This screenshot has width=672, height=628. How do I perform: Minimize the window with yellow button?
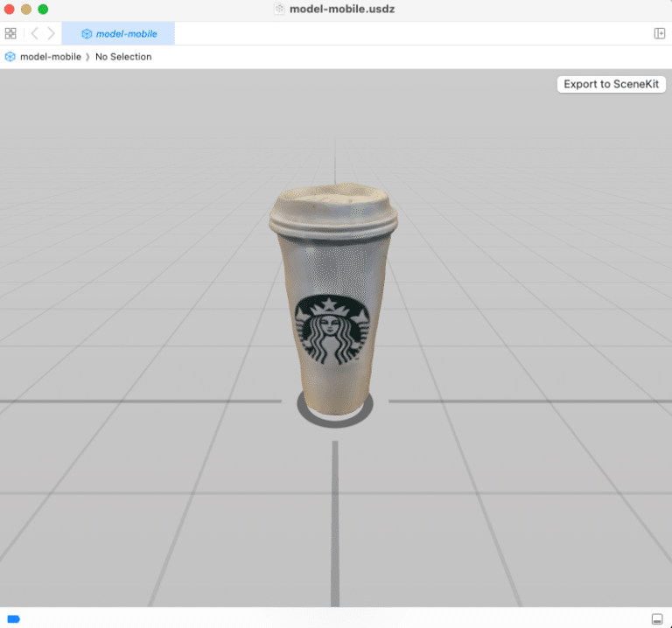pos(26,9)
